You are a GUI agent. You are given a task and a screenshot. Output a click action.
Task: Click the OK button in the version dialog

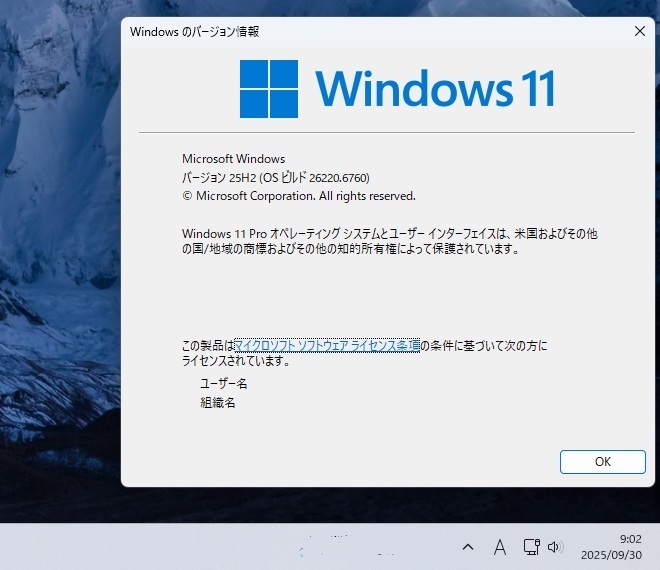click(602, 462)
